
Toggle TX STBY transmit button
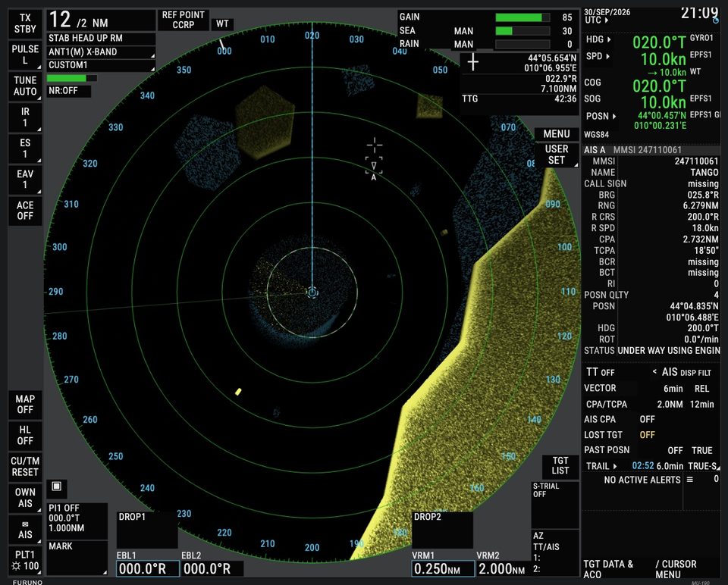click(x=25, y=23)
